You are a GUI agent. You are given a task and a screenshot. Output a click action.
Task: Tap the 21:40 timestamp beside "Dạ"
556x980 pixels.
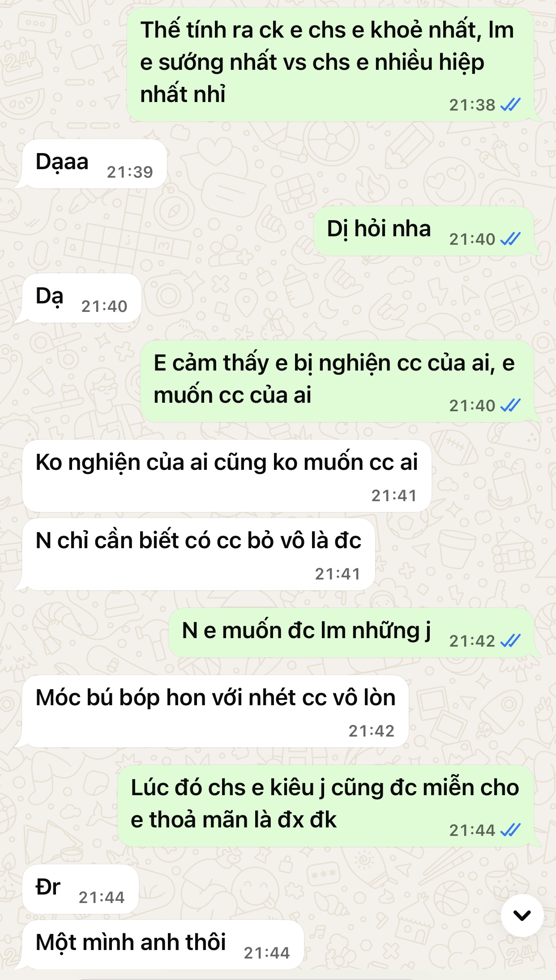tap(104, 307)
